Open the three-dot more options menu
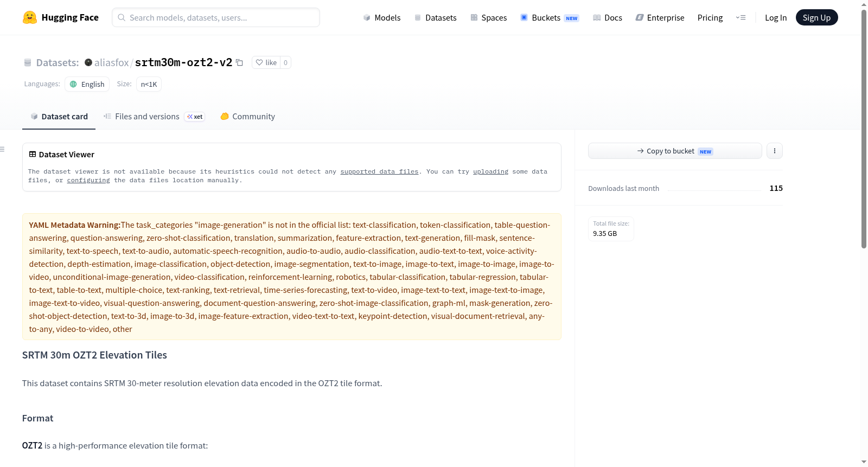868x467 pixels. pyautogui.click(x=775, y=151)
